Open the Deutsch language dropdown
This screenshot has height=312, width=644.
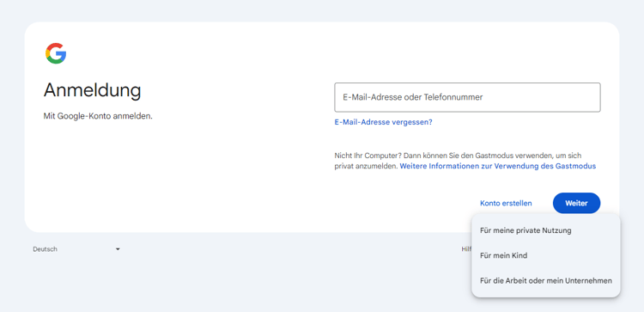[x=76, y=249]
